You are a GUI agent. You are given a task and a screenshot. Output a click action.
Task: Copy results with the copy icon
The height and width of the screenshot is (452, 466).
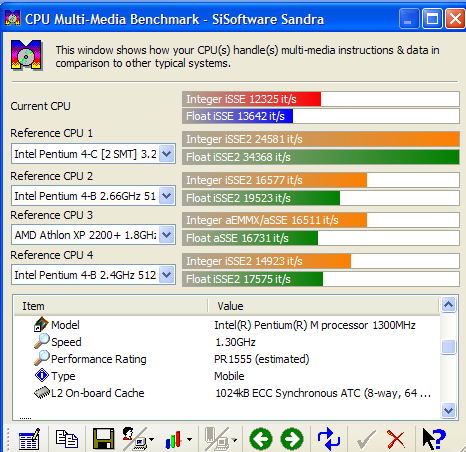tap(67, 439)
